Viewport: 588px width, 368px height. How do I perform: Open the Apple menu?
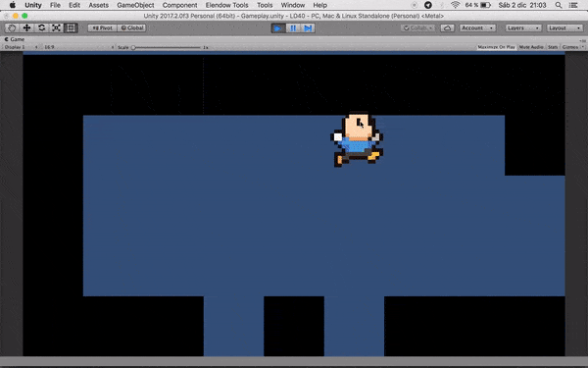pyautogui.click(x=13, y=5)
